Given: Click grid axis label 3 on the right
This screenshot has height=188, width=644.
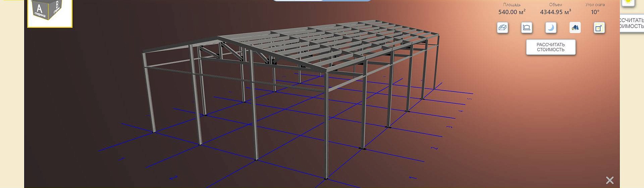Looking at the screenshot, I should 449,127.
